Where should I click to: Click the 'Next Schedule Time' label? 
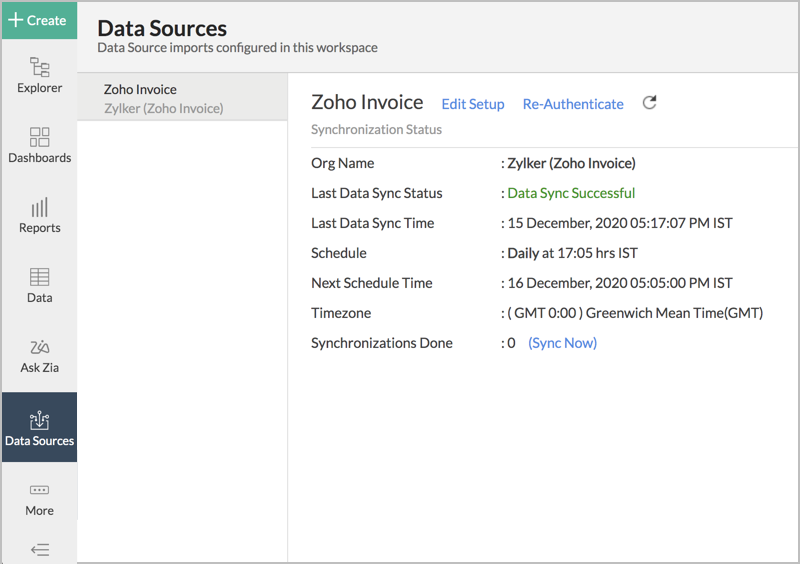pyautogui.click(x=371, y=283)
